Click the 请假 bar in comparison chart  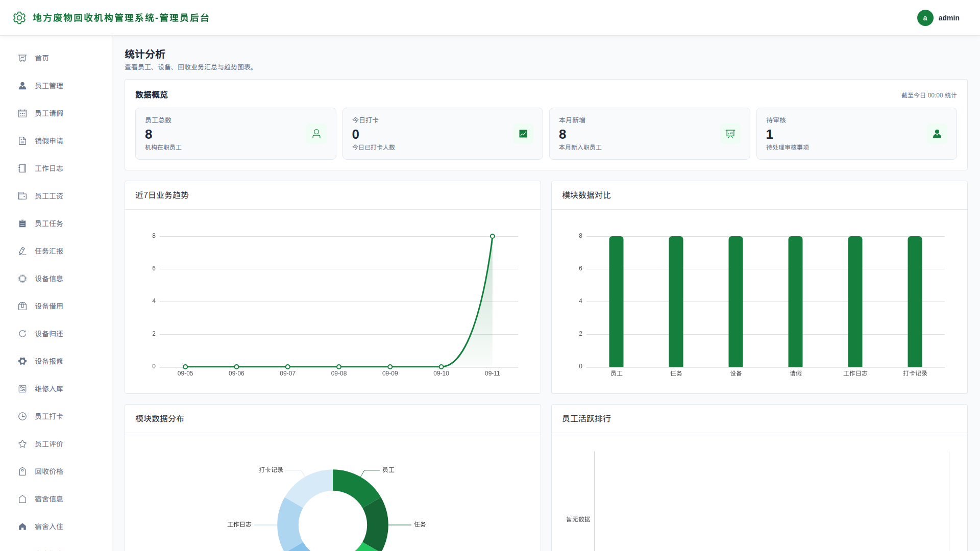[x=795, y=302]
